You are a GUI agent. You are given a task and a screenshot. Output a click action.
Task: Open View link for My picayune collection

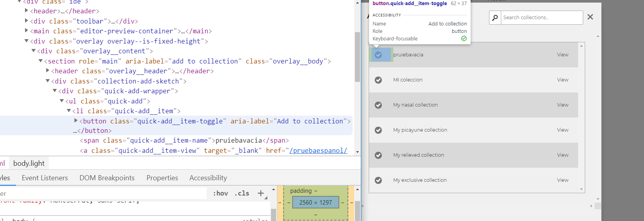pos(562,130)
